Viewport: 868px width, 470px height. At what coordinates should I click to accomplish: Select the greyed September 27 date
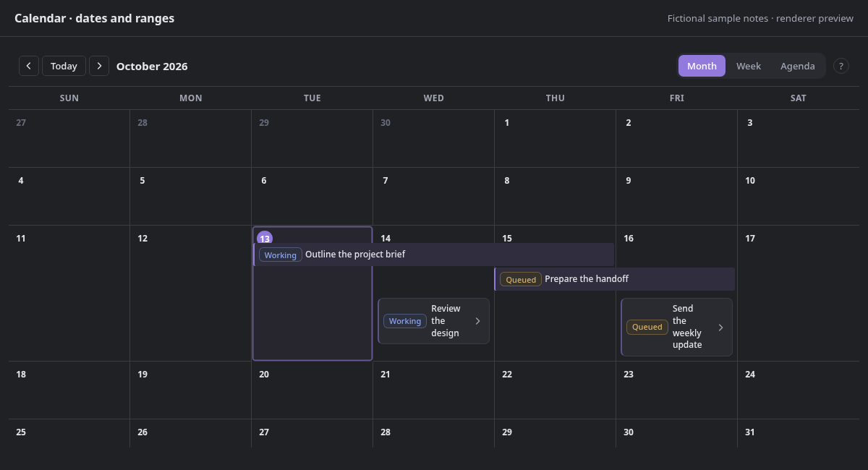(21, 123)
